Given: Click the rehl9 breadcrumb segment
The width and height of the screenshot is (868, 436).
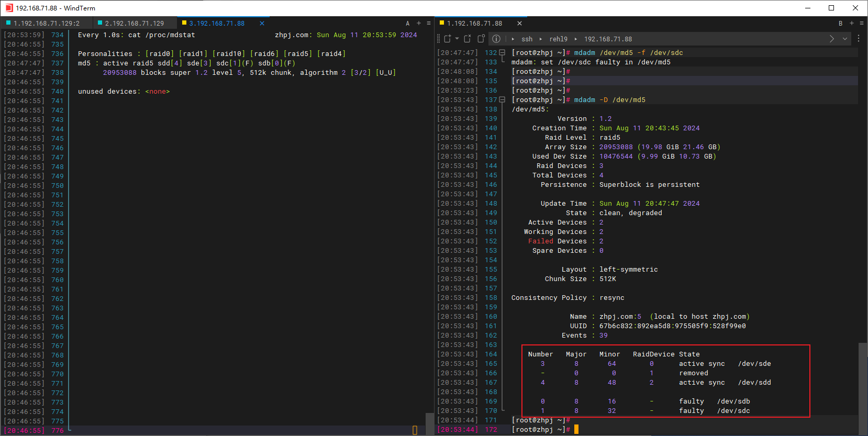Looking at the screenshot, I should [x=558, y=39].
